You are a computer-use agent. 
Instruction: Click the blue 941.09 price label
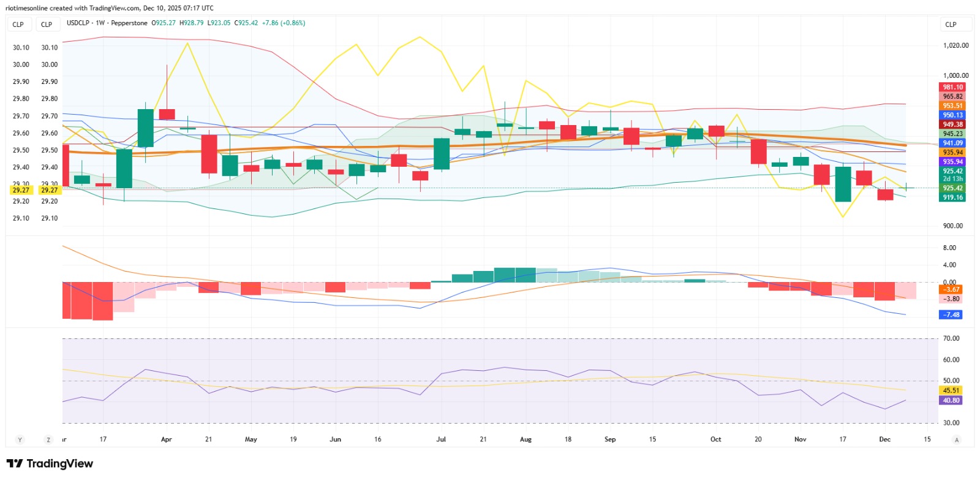coord(952,143)
